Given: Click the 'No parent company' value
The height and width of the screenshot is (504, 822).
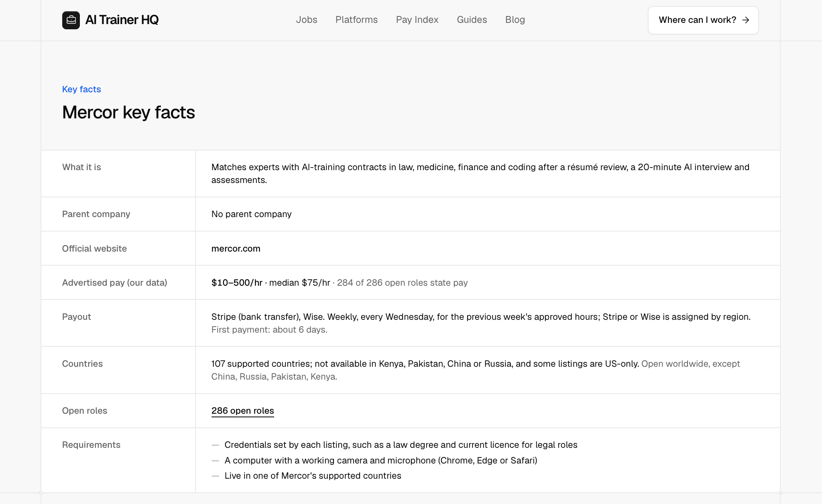Looking at the screenshot, I should 251,214.
